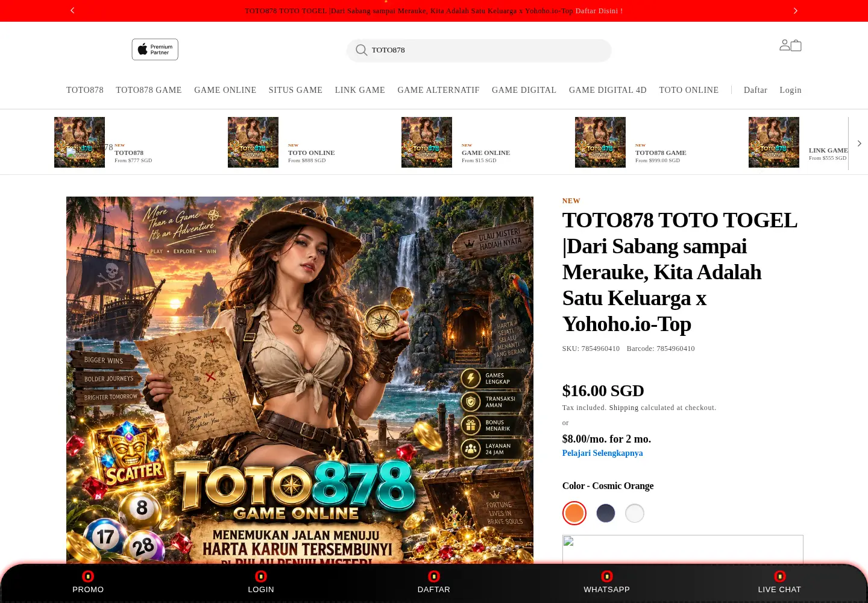Open the GAME DIGITAL menu item
The width and height of the screenshot is (868, 603).
[524, 90]
